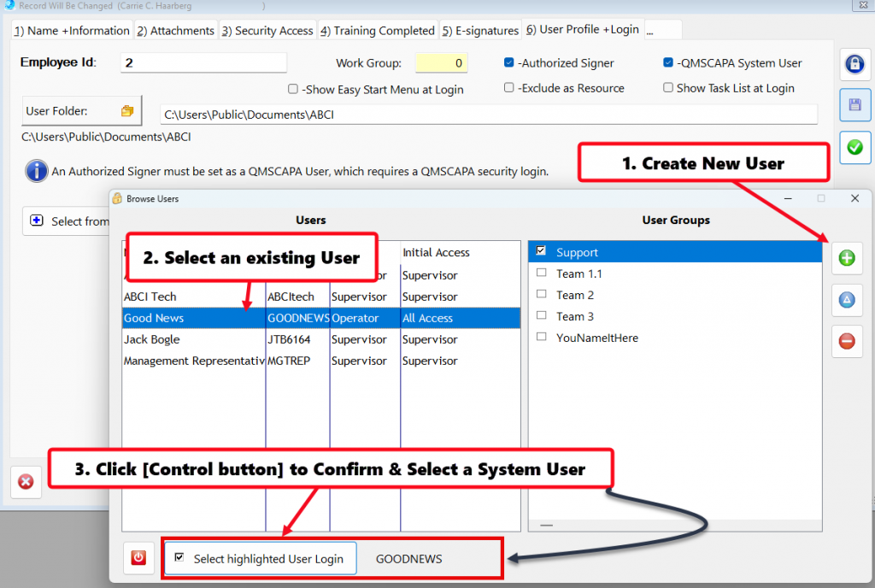The image size is (875, 588).
Task: Click the green checkmark confirm icon
Action: point(854,147)
